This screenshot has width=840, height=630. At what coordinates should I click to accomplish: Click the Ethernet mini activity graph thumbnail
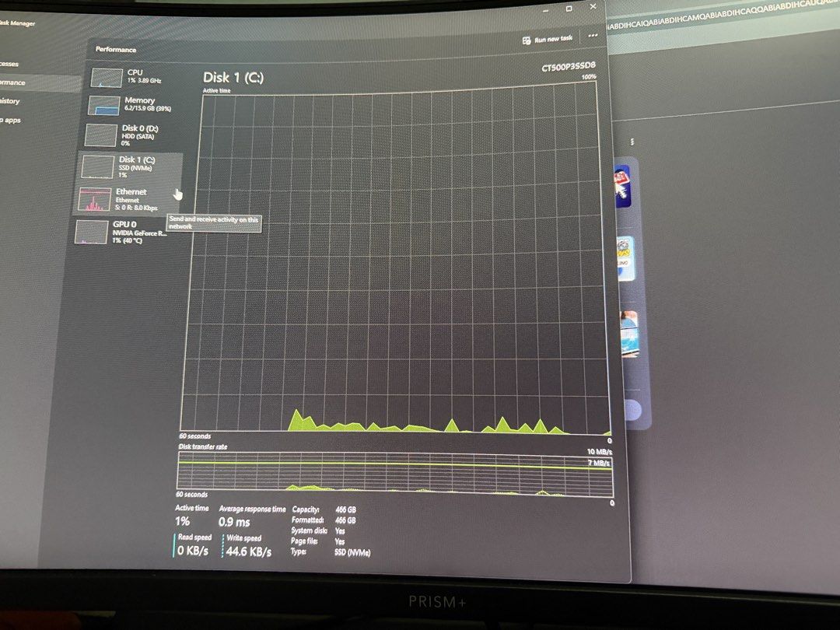pyautogui.click(x=94, y=199)
